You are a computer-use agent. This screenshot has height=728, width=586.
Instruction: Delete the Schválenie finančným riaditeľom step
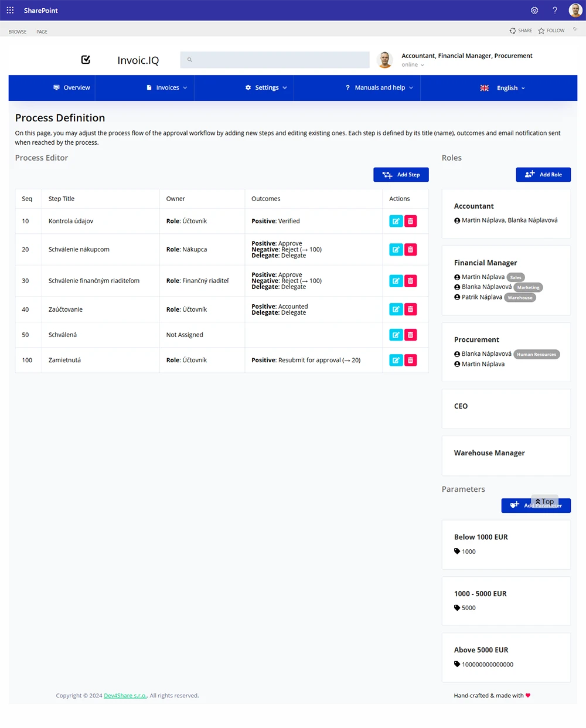click(411, 281)
